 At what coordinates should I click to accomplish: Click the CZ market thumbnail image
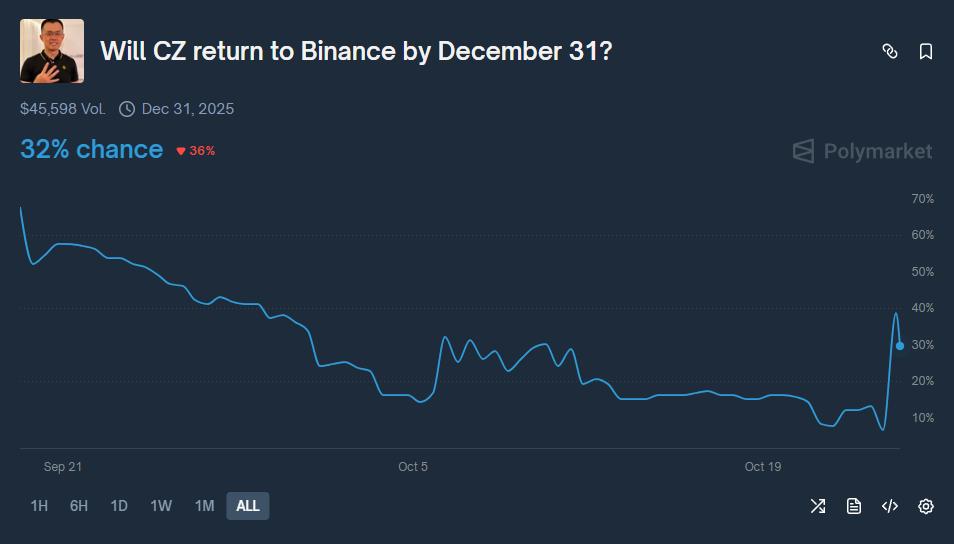pos(52,51)
